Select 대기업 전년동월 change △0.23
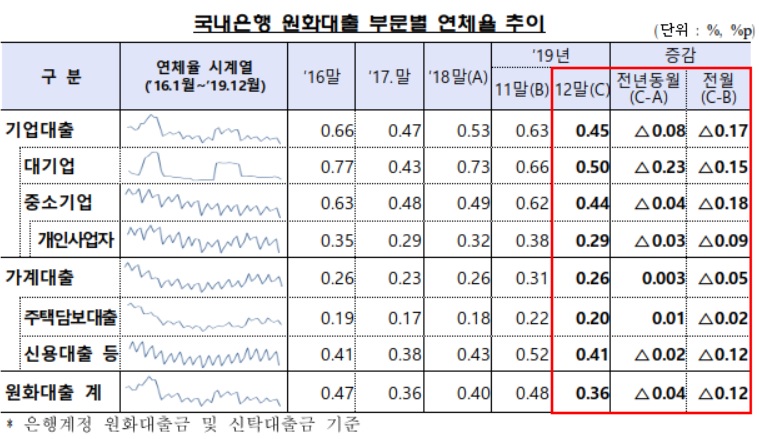The height and width of the screenshot is (439, 759). 660,167
